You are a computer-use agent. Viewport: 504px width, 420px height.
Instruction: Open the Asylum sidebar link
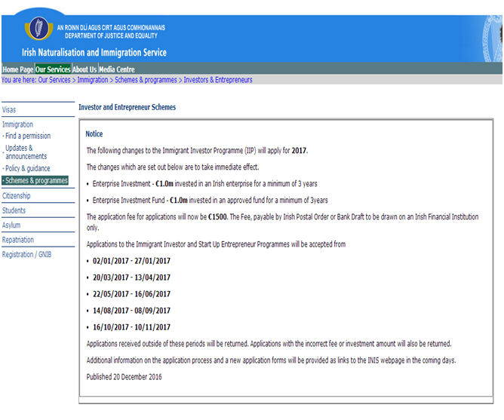click(x=11, y=225)
